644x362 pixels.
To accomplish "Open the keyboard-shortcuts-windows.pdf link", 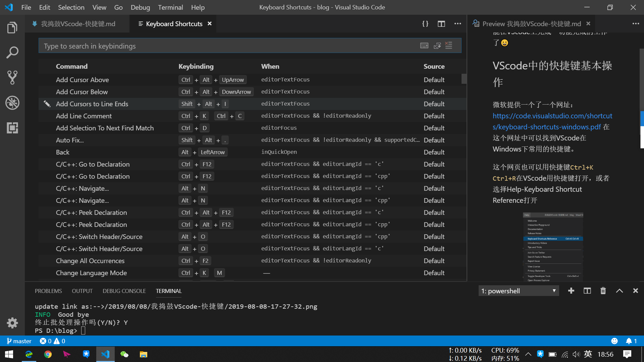I will pos(552,121).
